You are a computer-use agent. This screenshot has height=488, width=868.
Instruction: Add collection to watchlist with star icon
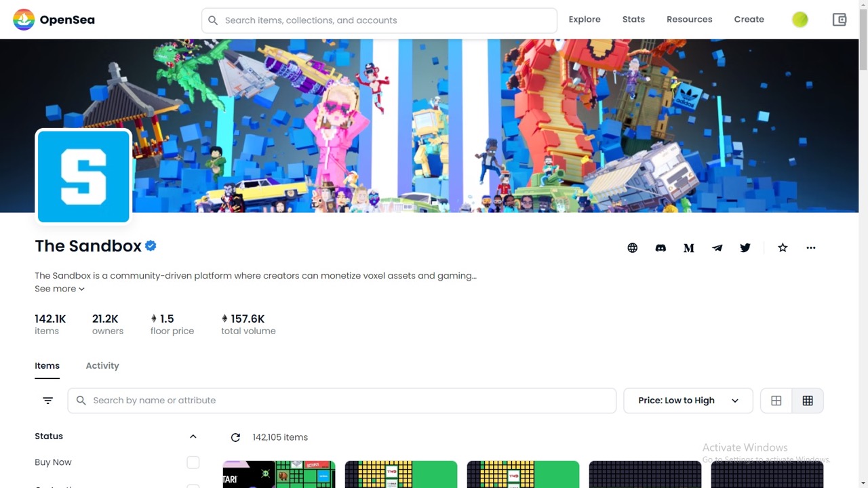tap(783, 248)
